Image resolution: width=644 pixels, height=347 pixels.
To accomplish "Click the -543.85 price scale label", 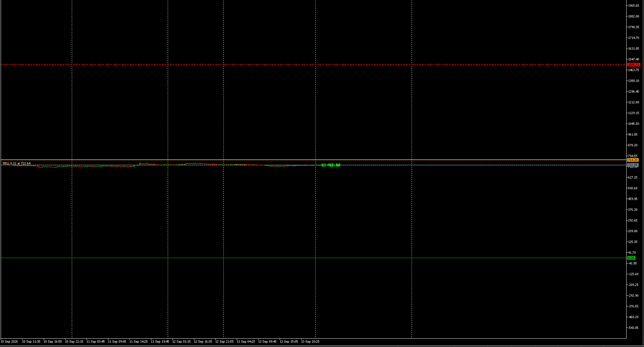I will click(x=634, y=328).
